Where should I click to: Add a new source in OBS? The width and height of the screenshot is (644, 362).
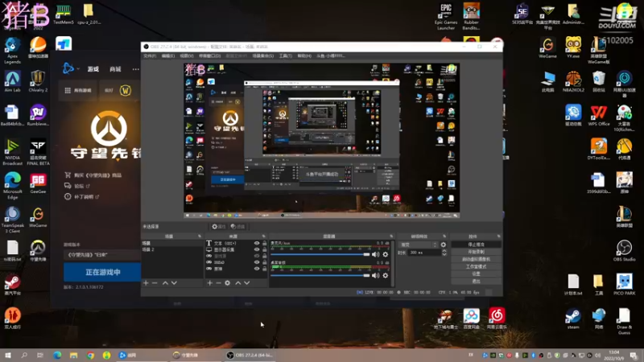[209, 283]
